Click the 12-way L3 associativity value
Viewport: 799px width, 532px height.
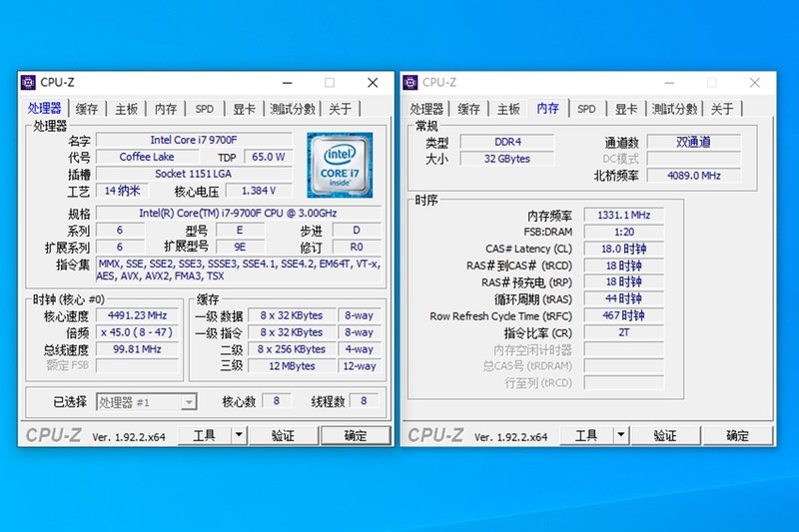[360, 366]
